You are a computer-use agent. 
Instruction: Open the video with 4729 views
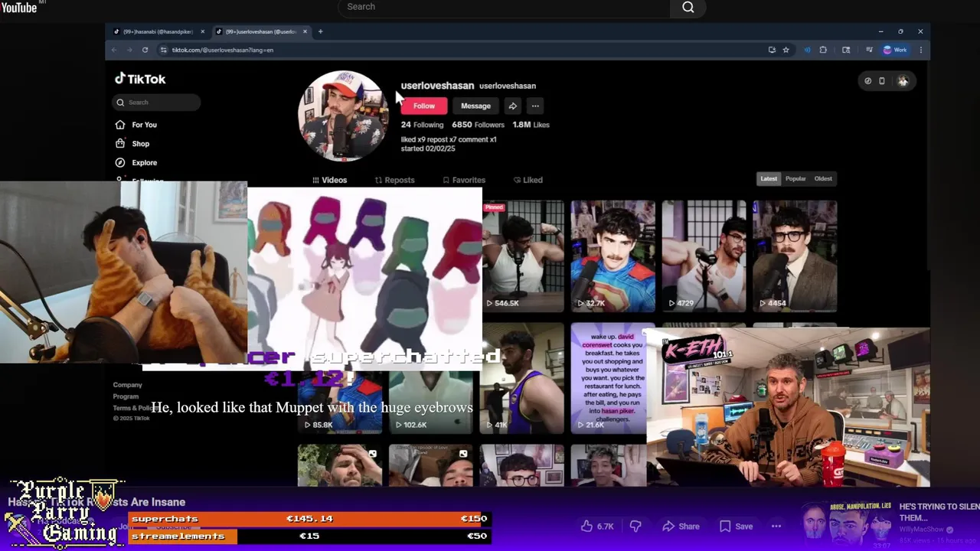tap(704, 256)
